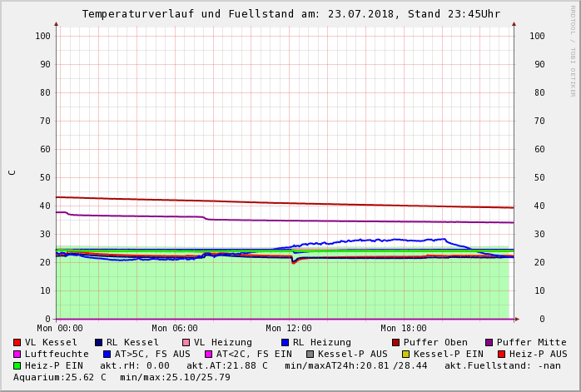Click the Mon 06:00 time axis label
581x392 pixels.
tap(174, 329)
